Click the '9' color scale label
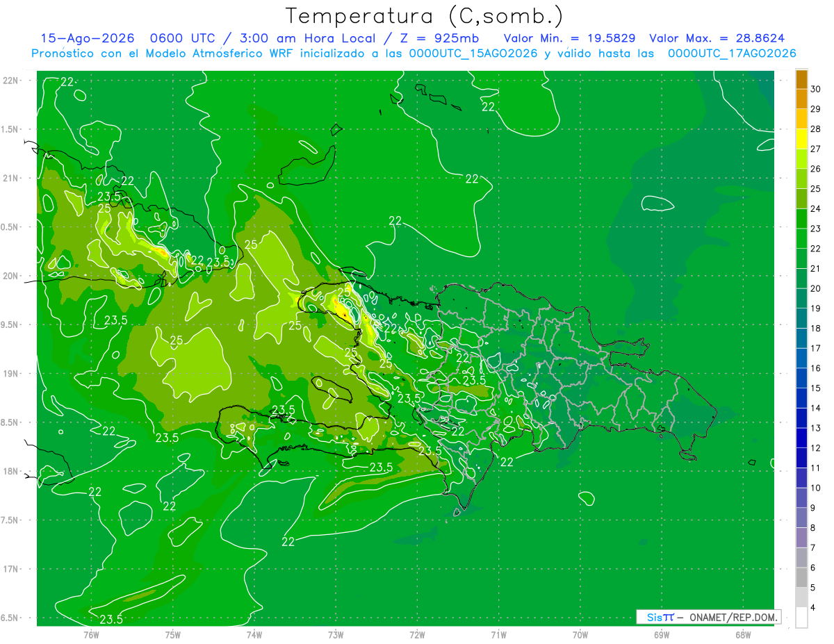The height and width of the screenshot is (644, 834). tap(813, 508)
